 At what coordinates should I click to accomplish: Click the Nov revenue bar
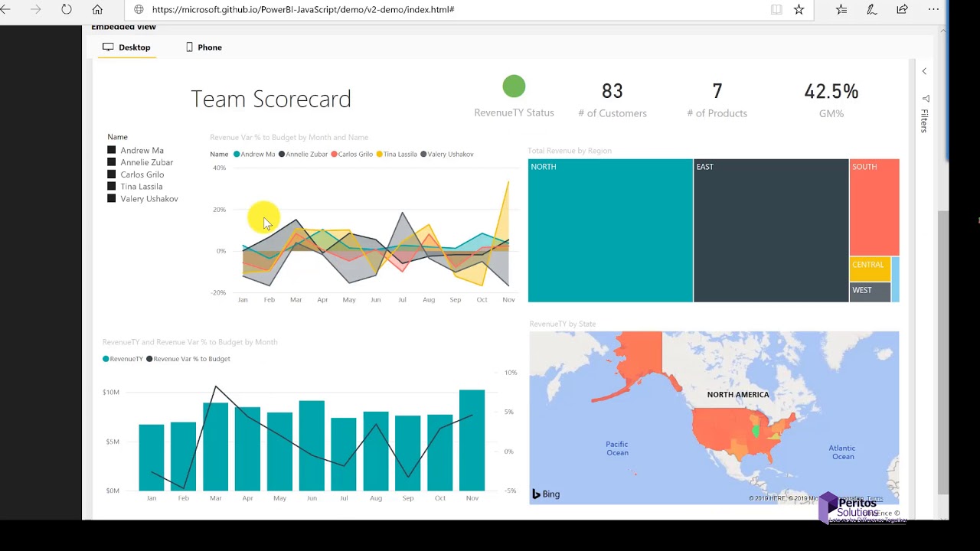(x=472, y=440)
